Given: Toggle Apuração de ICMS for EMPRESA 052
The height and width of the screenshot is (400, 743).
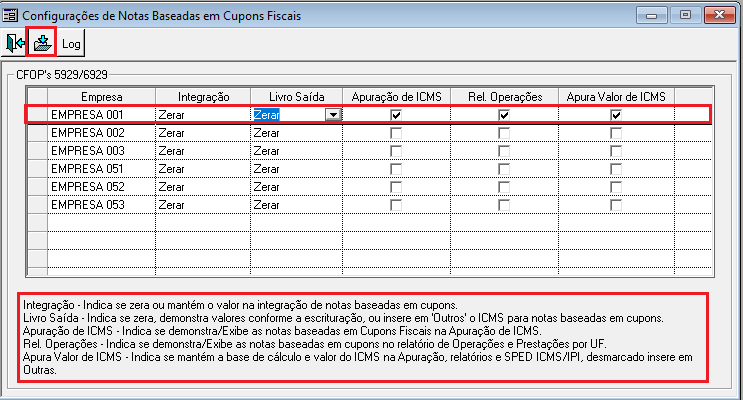Looking at the screenshot, I should coord(396,187).
